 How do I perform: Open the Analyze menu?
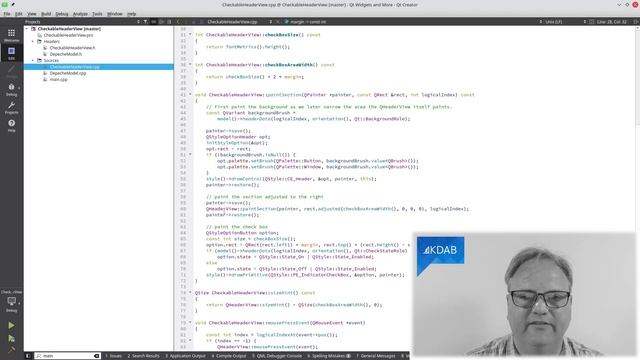pyautogui.click(x=80, y=14)
